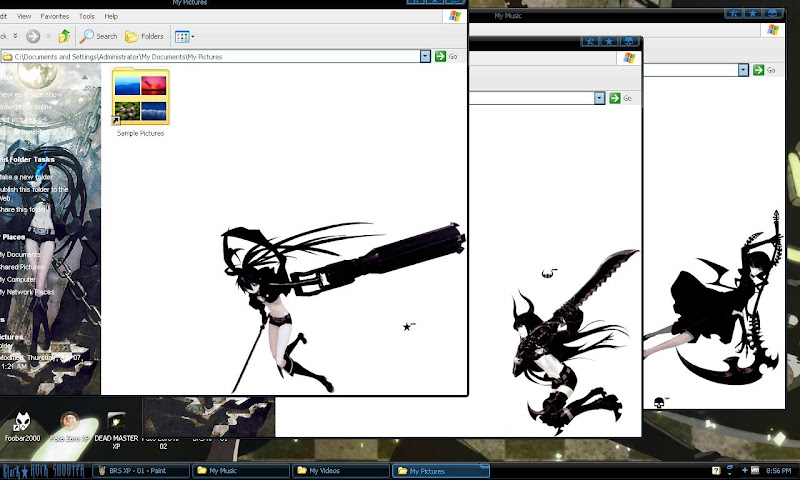
Task: Click the My Pictures taskbar button
Action: 441,471
